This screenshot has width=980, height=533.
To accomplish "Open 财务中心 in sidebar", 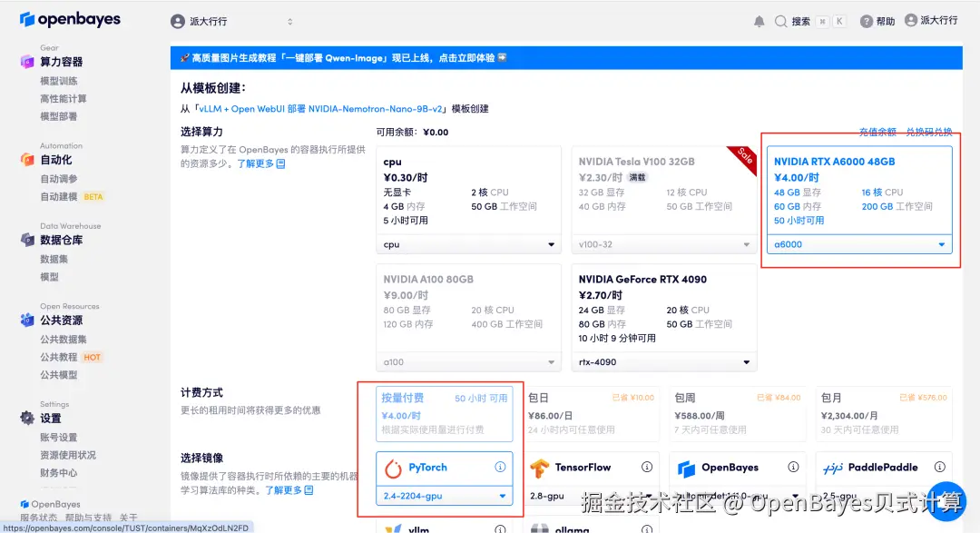I will tap(59, 473).
